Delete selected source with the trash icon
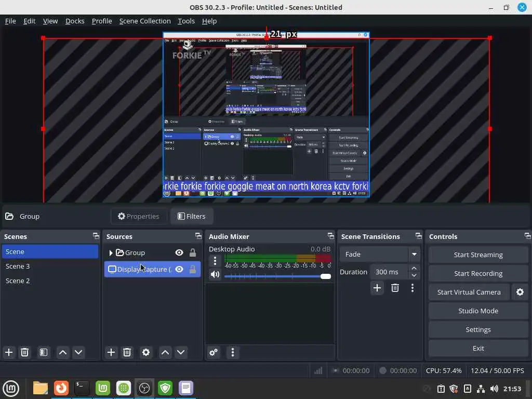This screenshot has height=399, width=532. pyautogui.click(x=127, y=352)
